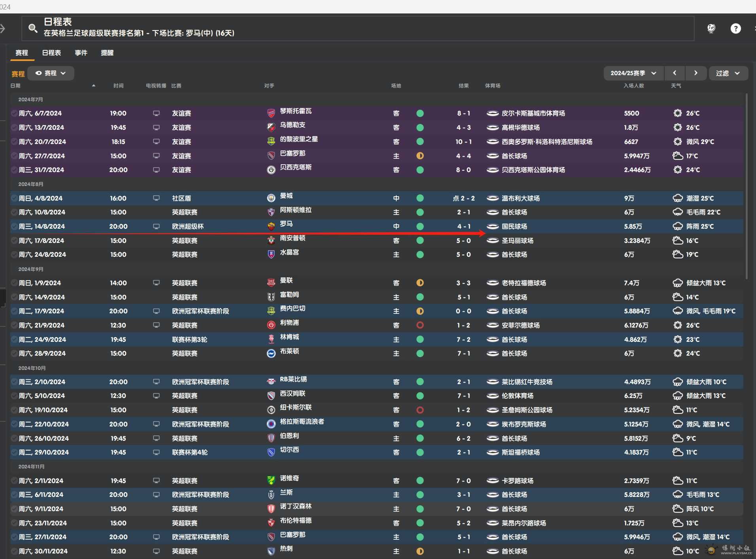
Task: Toggle checkmark for 周六, 6/7/2024 fixture
Action: tap(14, 114)
